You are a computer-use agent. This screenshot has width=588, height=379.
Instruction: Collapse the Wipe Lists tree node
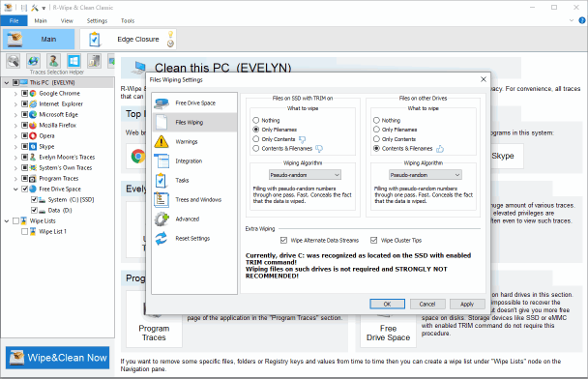click(7, 221)
